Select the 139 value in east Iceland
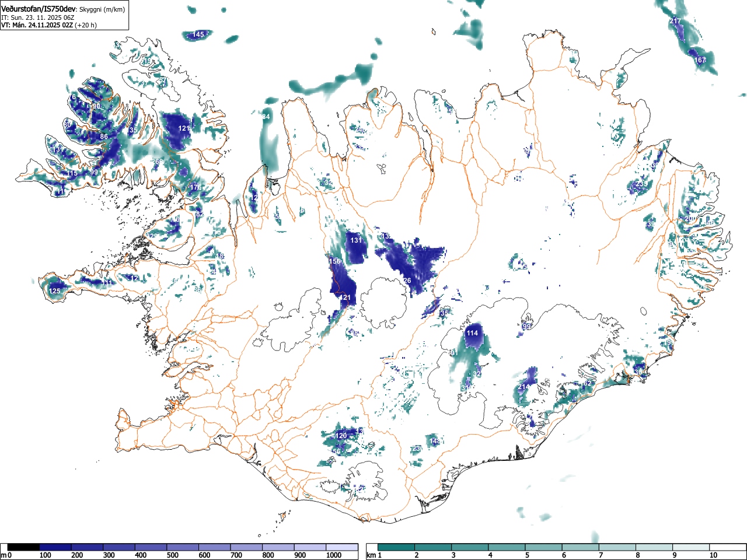This screenshot has width=747, height=560. coord(650,225)
